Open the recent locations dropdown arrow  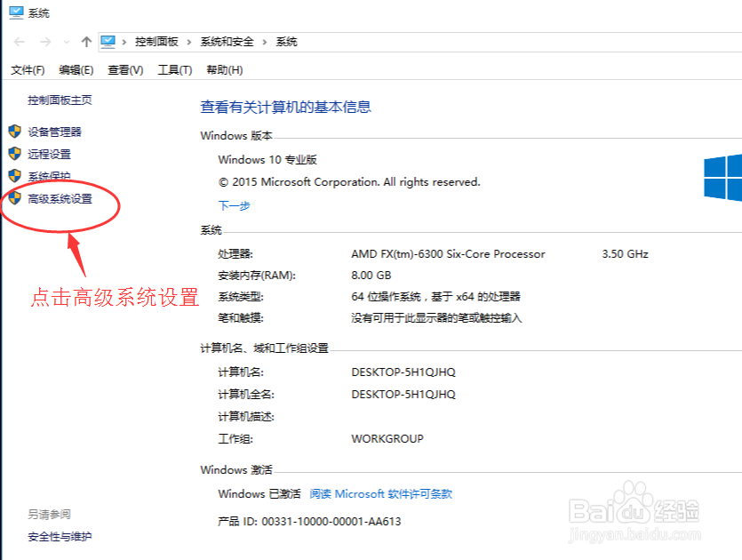(x=67, y=43)
